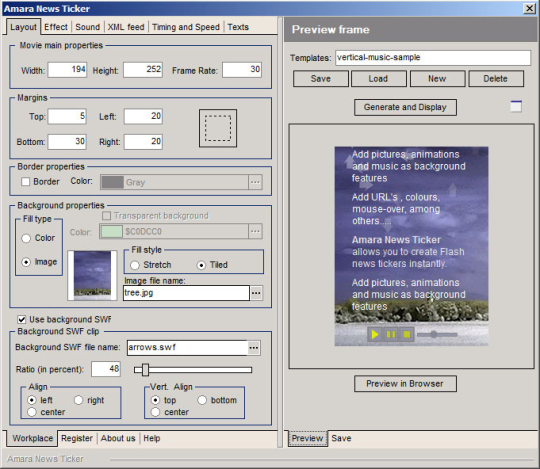Click the Delete template button

[x=496, y=79]
